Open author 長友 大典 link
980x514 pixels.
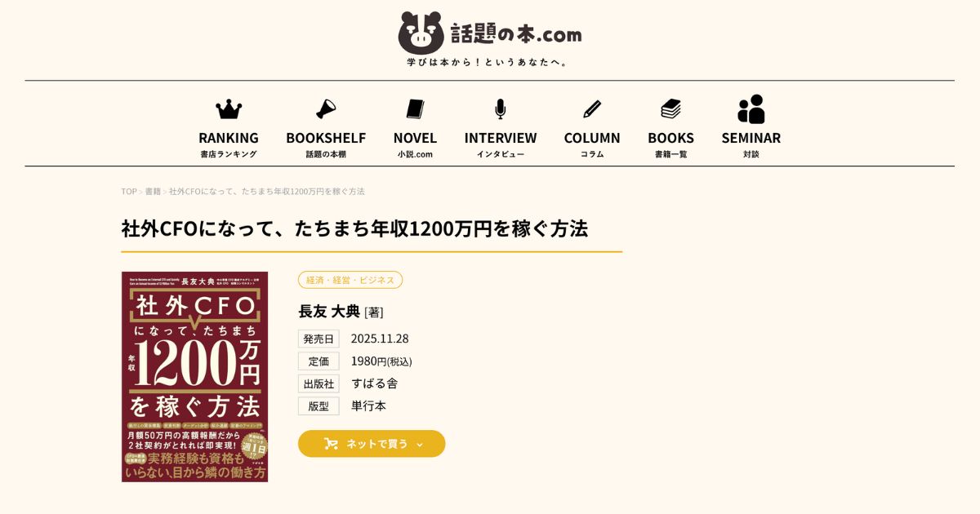tap(329, 311)
